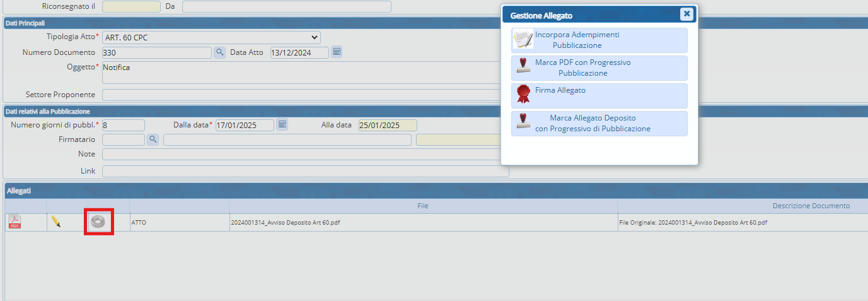868x301 pixels.
Task: Focus the Link field
Action: [305, 171]
